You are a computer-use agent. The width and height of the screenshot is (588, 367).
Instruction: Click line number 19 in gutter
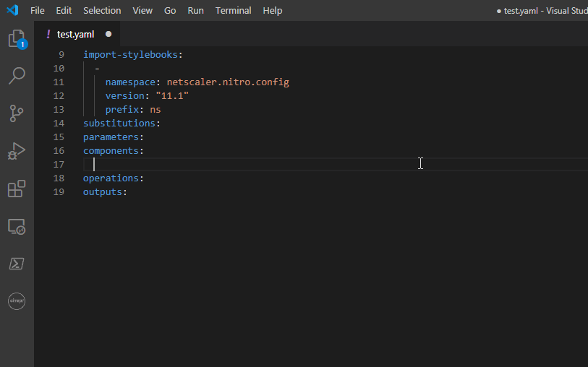click(x=59, y=192)
